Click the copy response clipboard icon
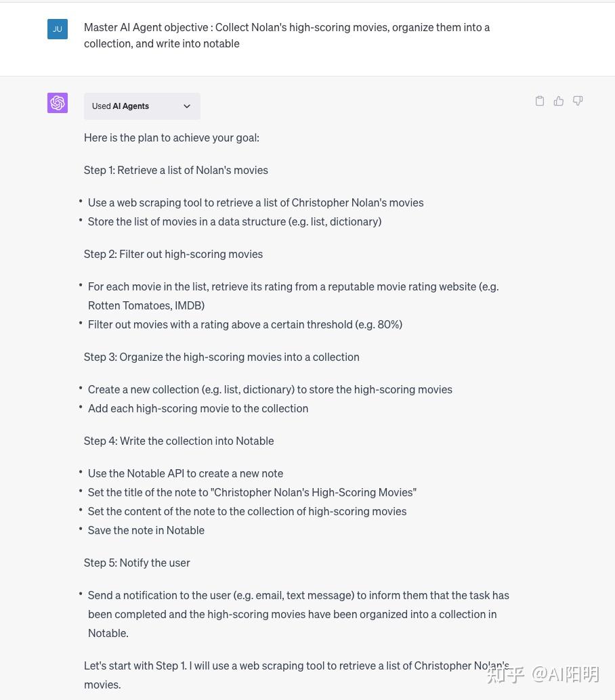615x700 pixels. (x=540, y=101)
